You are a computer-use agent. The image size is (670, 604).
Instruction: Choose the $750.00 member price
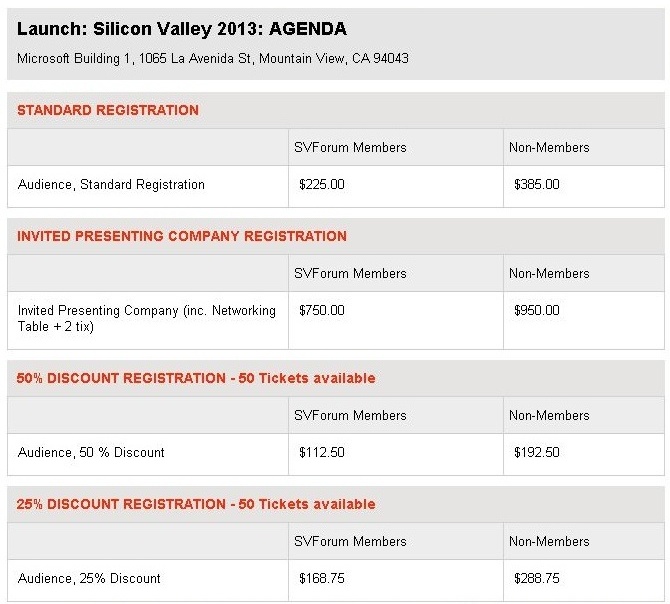(x=322, y=311)
